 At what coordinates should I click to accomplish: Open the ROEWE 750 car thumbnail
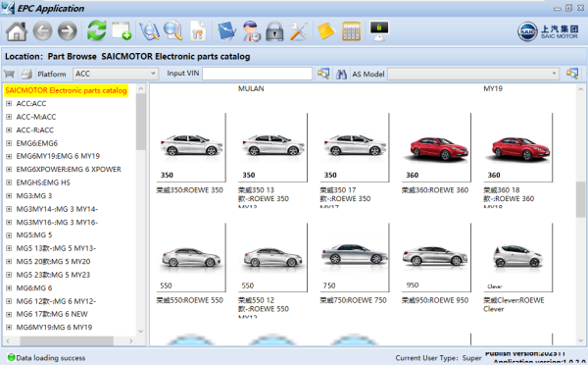[355, 257]
